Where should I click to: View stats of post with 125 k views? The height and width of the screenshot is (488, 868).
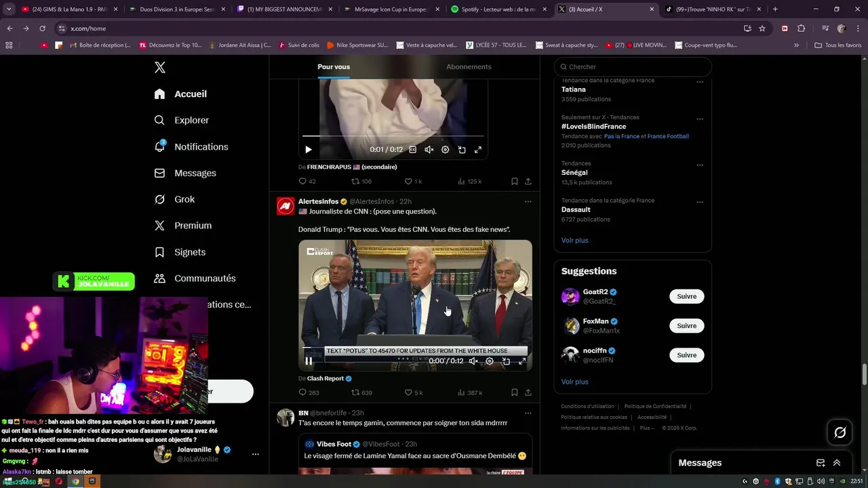[469, 181]
